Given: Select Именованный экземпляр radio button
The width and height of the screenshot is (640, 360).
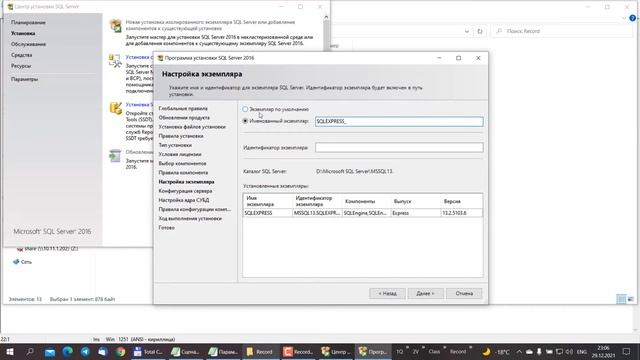Looking at the screenshot, I should (x=245, y=121).
